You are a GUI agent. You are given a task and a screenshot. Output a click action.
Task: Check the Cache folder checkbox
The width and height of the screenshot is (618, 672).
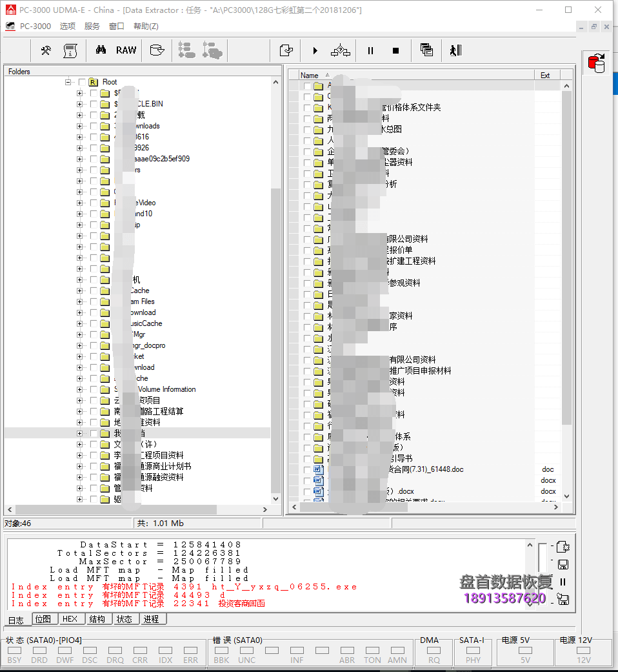tap(94, 290)
